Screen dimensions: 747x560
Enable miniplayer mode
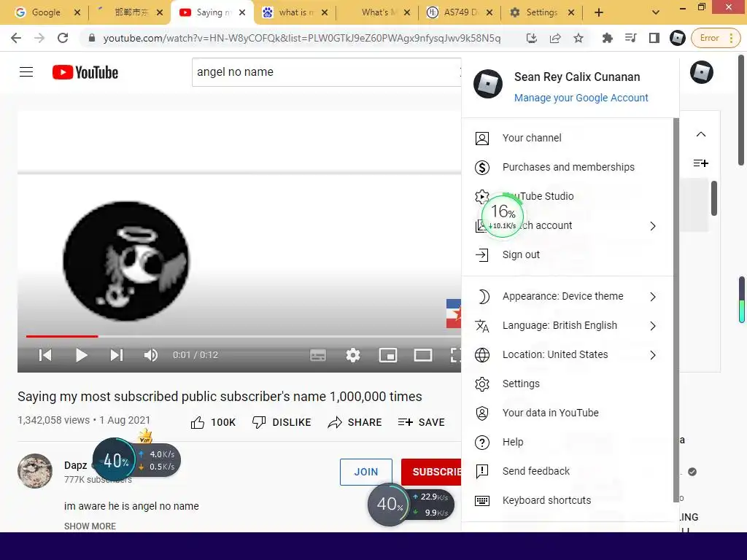[x=388, y=355]
